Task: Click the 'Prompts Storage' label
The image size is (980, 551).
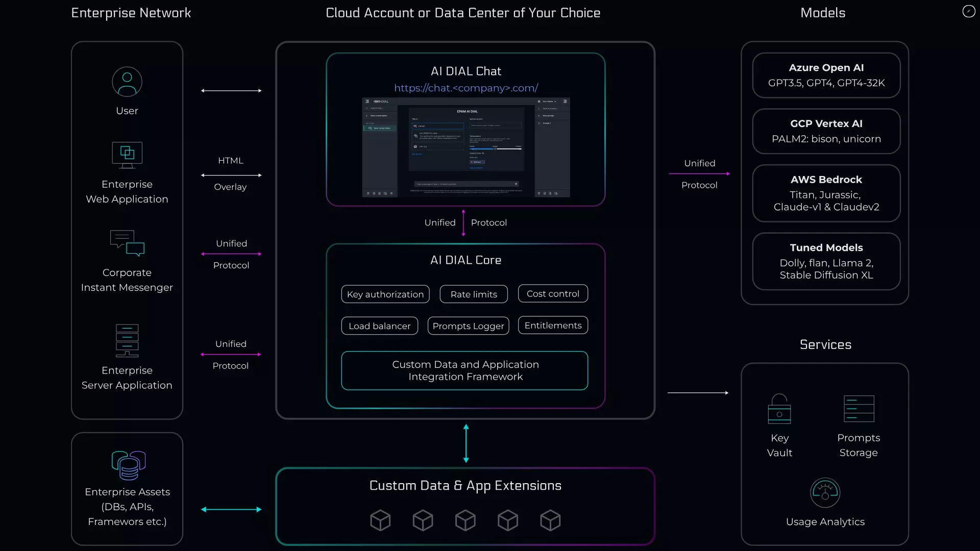Action: point(859,445)
